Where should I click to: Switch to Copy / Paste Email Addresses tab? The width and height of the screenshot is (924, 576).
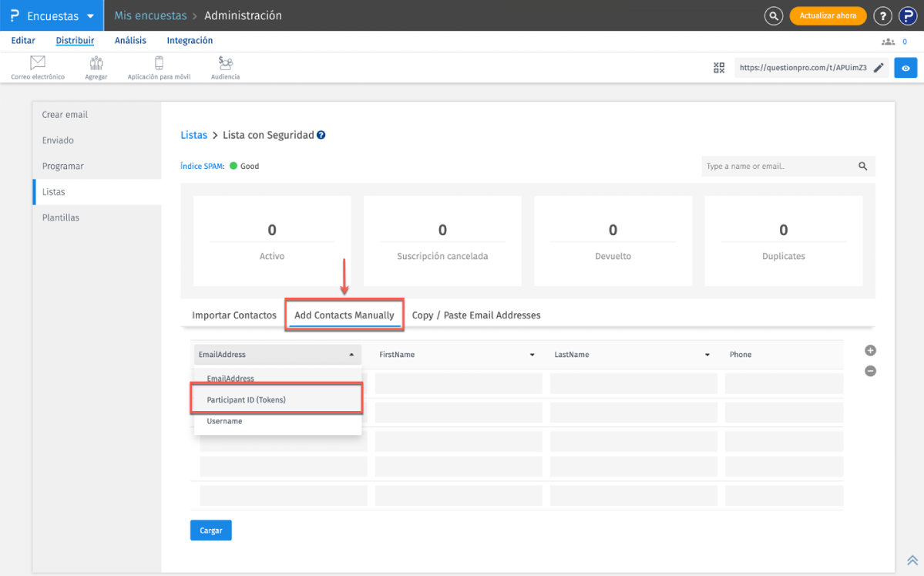coord(475,315)
